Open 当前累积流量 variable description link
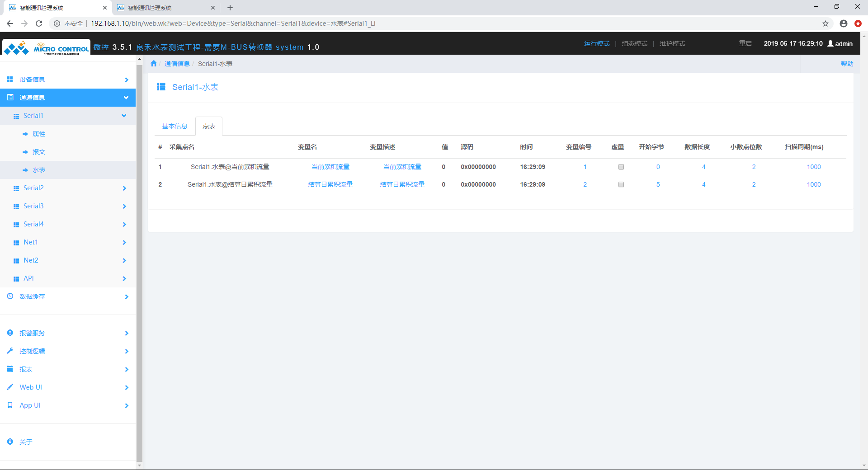 (402, 167)
